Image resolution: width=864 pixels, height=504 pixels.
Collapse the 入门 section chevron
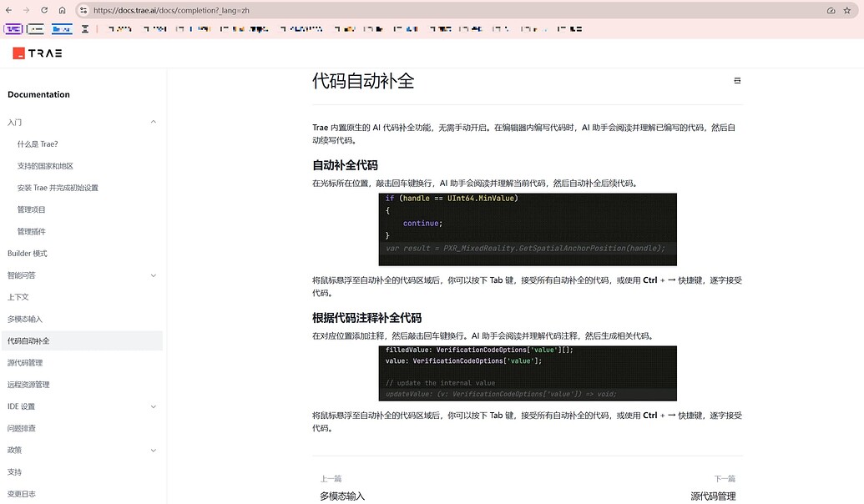pyautogui.click(x=154, y=122)
